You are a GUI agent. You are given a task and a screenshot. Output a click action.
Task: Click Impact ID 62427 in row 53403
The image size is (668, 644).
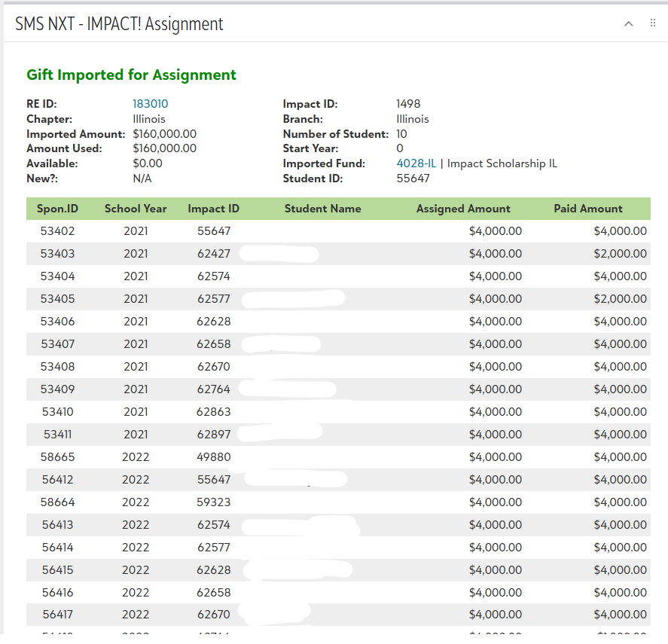tap(213, 254)
